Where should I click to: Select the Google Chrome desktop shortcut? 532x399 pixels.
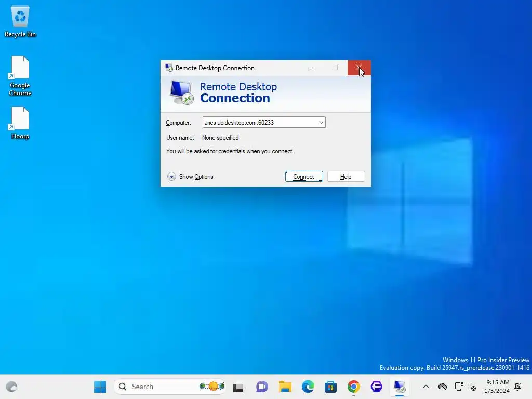tap(20, 76)
